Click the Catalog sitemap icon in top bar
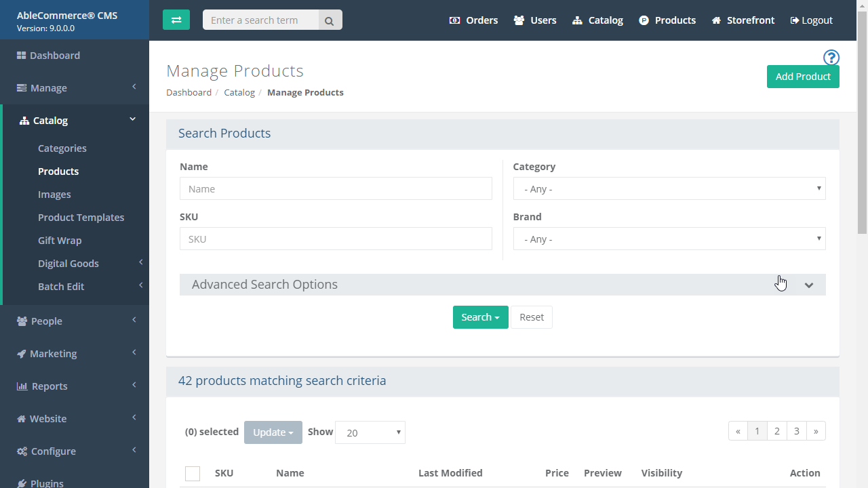The width and height of the screenshot is (868, 488). coord(578,20)
